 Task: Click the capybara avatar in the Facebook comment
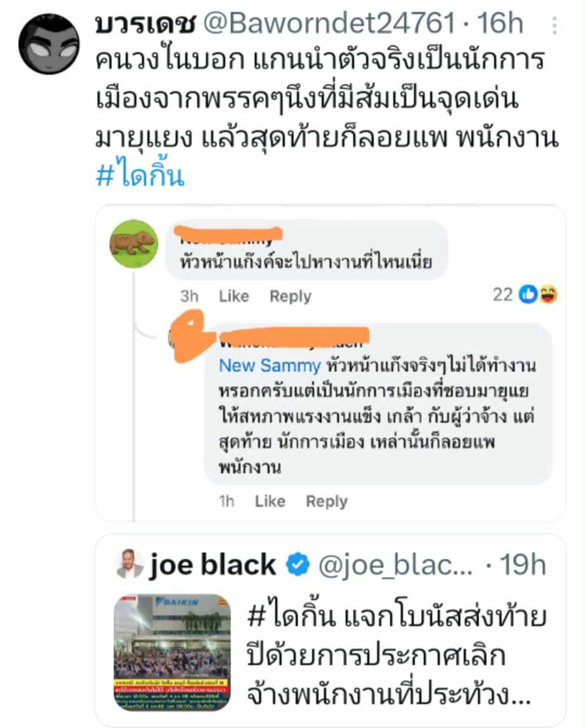click(134, 244)
